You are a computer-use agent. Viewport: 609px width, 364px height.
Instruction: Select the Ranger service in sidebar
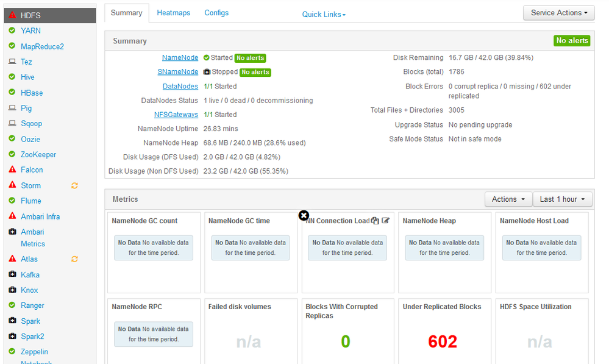pos(33,305)
